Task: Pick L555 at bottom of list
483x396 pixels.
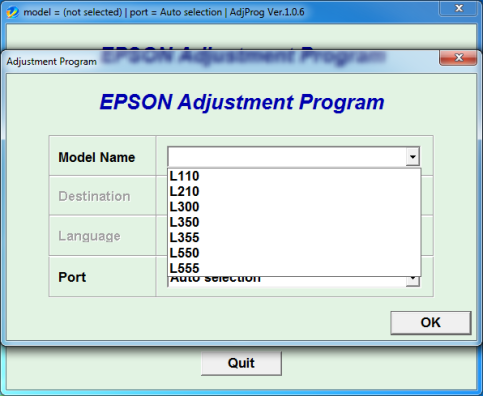Action: point(294,268)
